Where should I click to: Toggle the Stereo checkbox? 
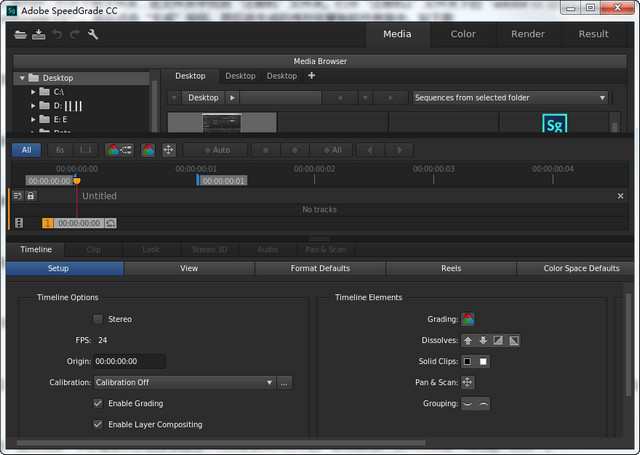pyautogui.click(x=98, y=319)
